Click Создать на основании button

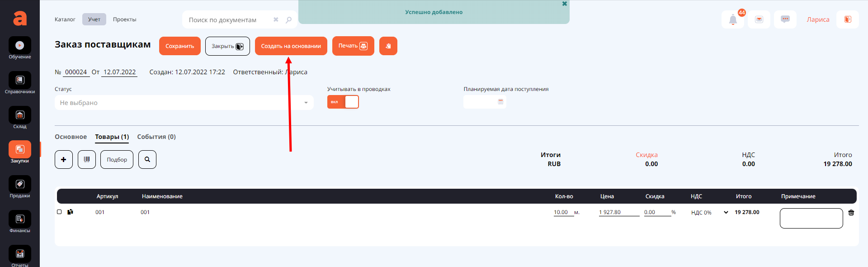point(291,46)
